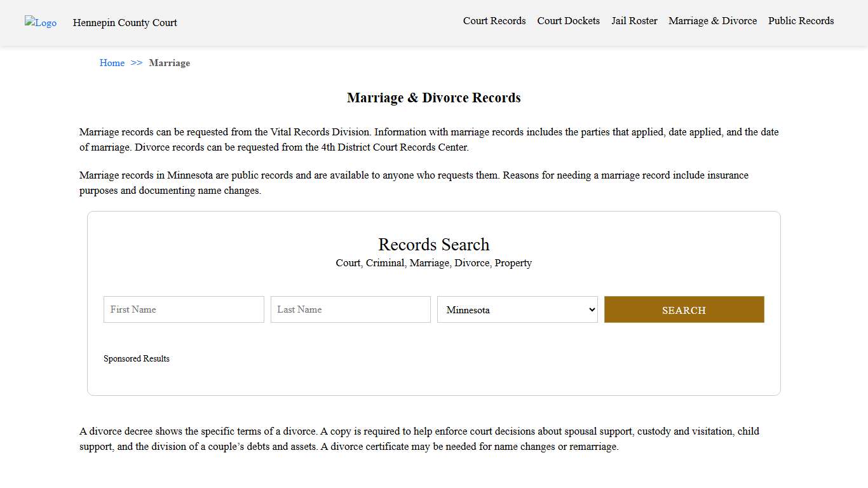
Task: Click the Sponsored Results label
Action: 137,358
